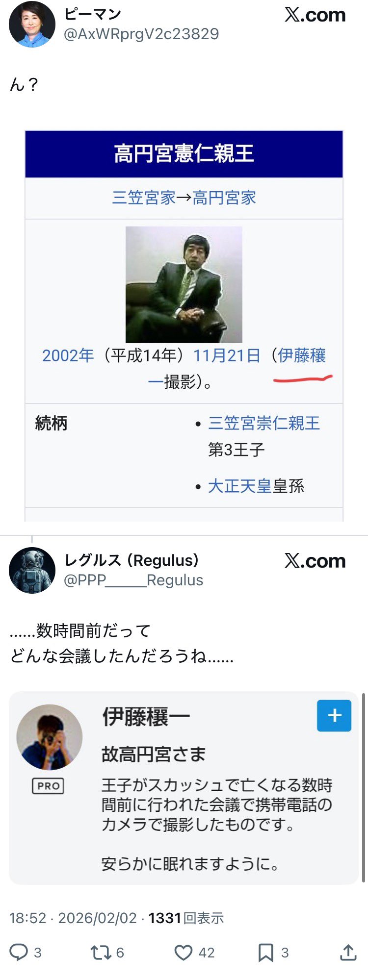Bookmark the post with ribbon icon
Screen dimensions: 368x980
click(x=266, y=953)
